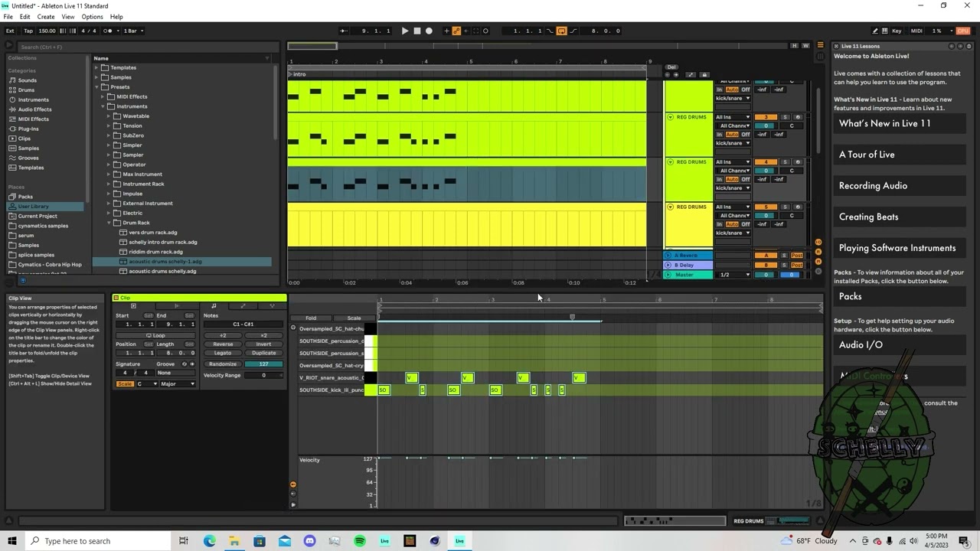Toggle the headphone note preview icon

(x=293, y=328)
